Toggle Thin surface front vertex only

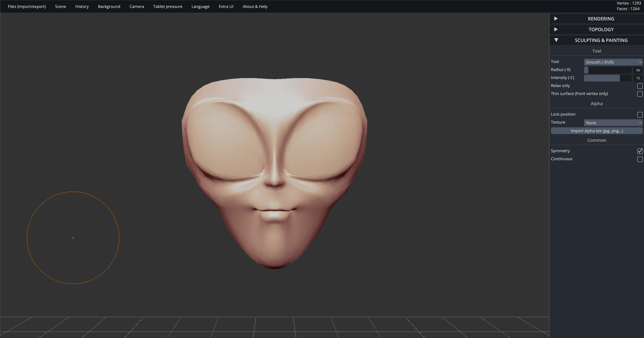(640, 94)
